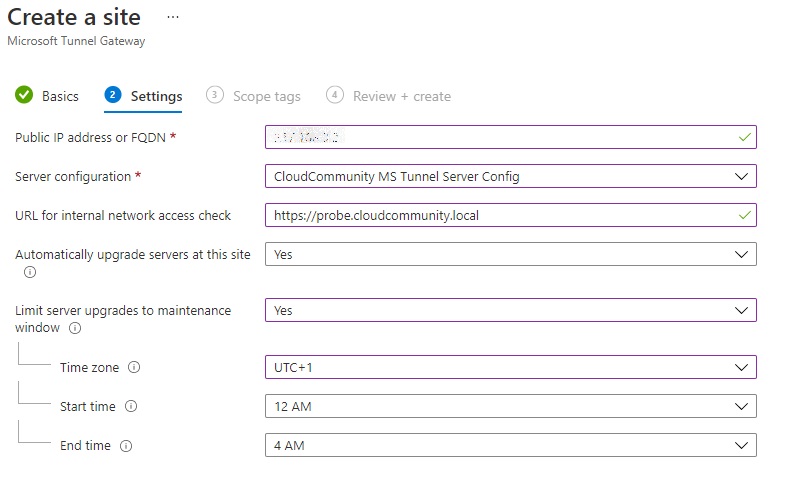The image size is (789, 504).
Task: Click the Public IP address or FQDN field
Action: coord(500,137)
